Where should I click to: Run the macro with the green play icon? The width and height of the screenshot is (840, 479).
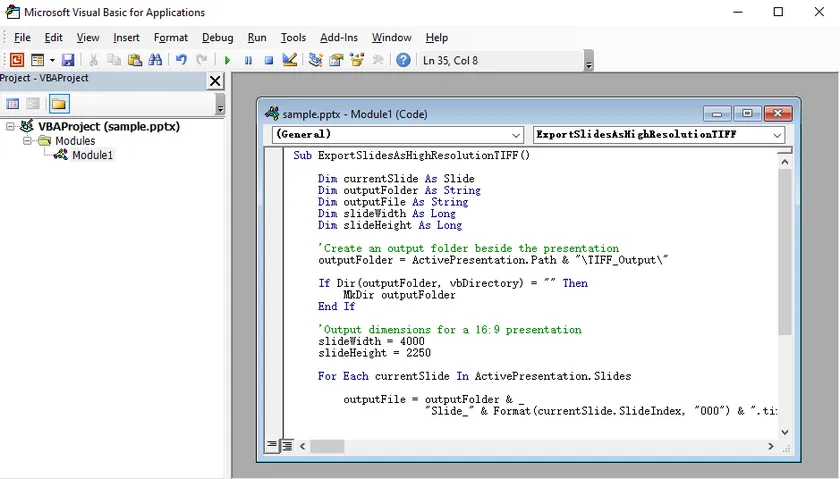227,61
